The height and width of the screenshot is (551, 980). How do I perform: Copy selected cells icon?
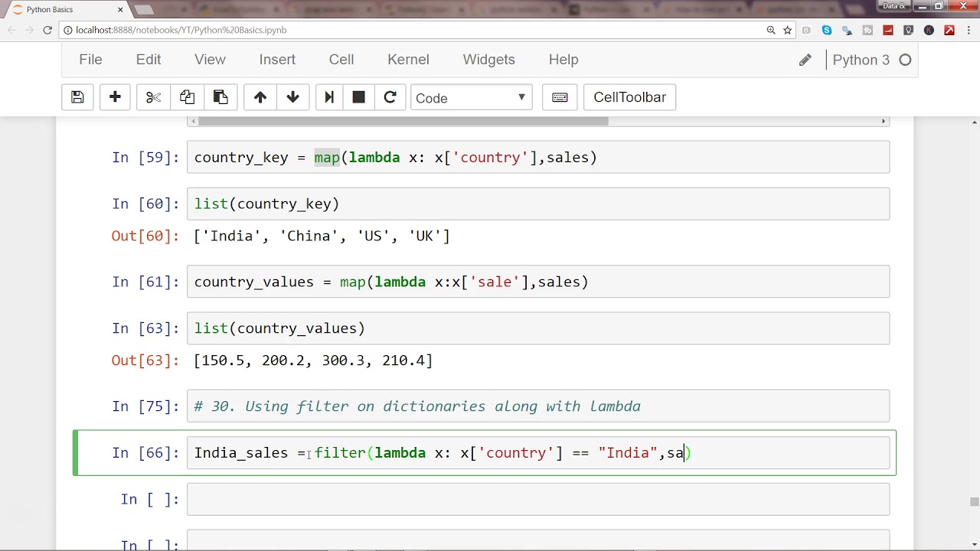coord(187,97)
